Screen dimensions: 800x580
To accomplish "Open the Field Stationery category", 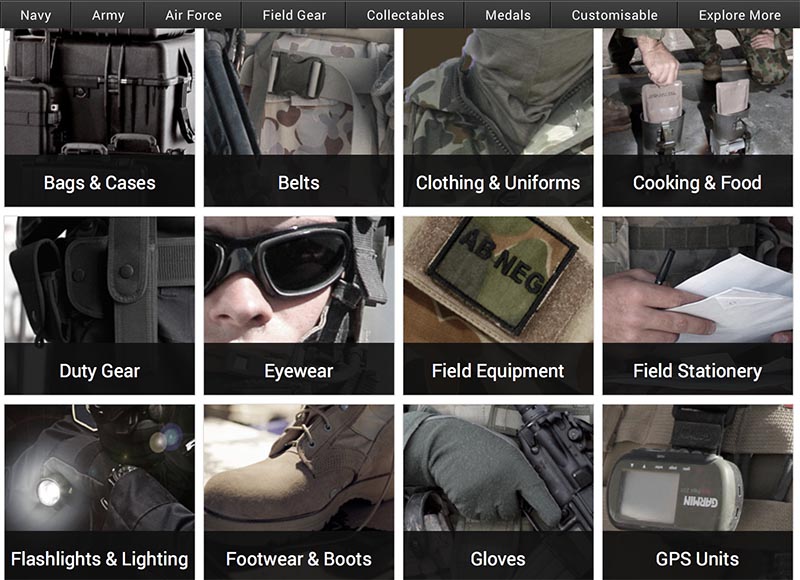I will point(697,306).
